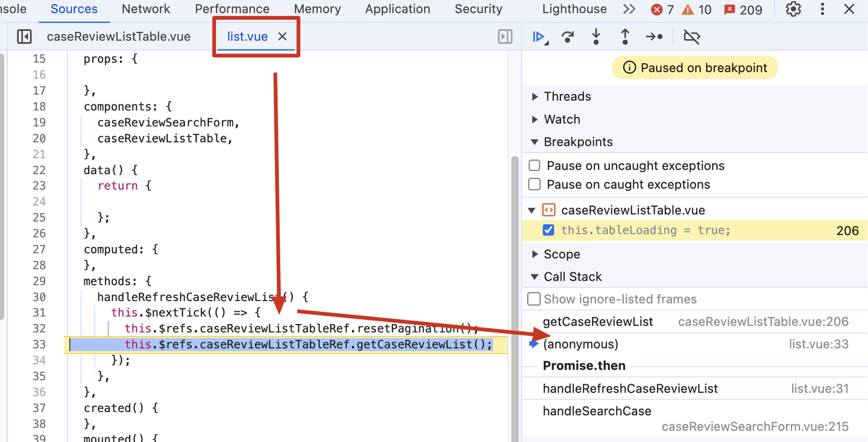868x442 pixels.
Task: Switch to the Network tab
Action: tap(146, 9)
